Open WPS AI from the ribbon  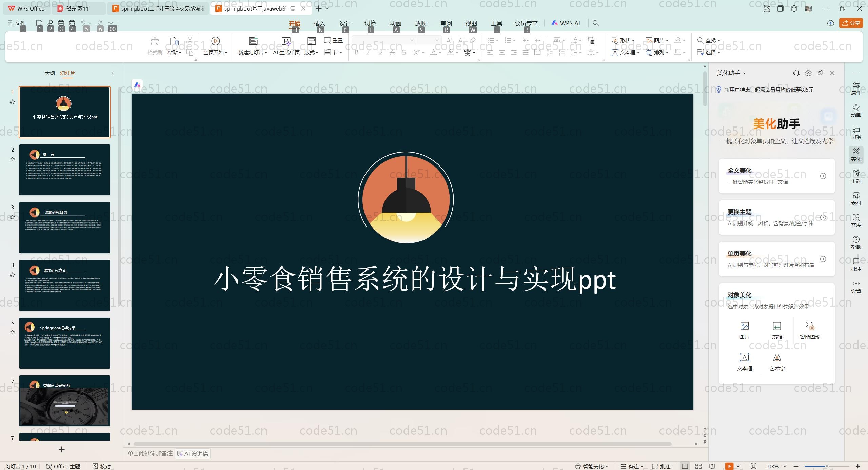565,23
